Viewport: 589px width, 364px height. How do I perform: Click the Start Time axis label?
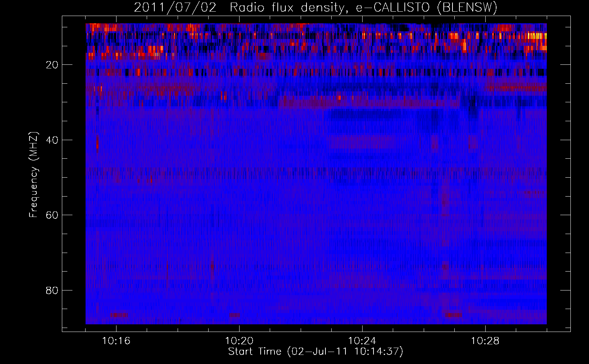pyautogui.click(x=316, y=352)
